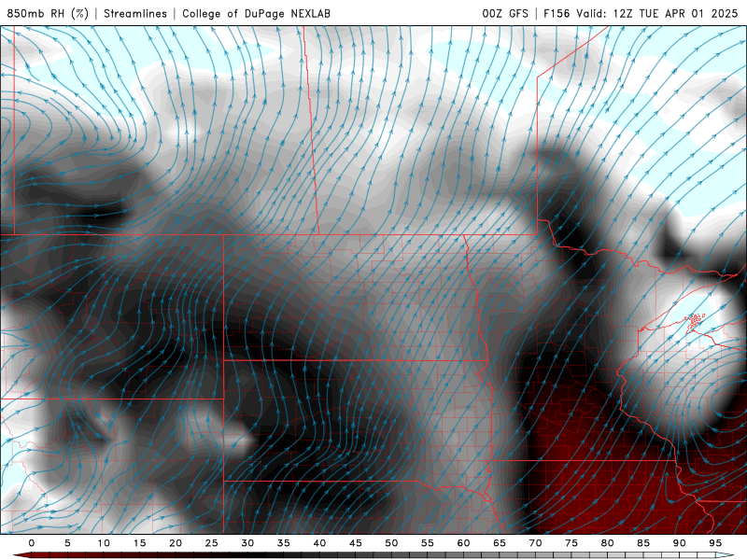
Task: Click the "850mb RH (%)" title text
Action: click(48, 13)
